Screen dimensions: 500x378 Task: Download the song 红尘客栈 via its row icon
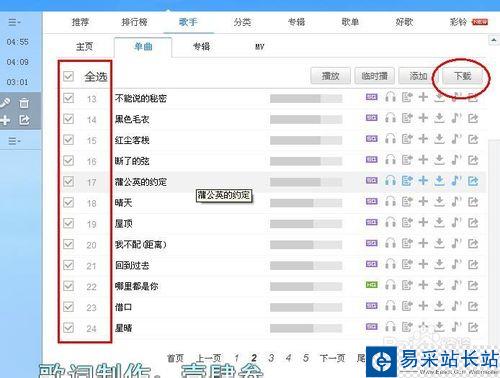(439, 139)
